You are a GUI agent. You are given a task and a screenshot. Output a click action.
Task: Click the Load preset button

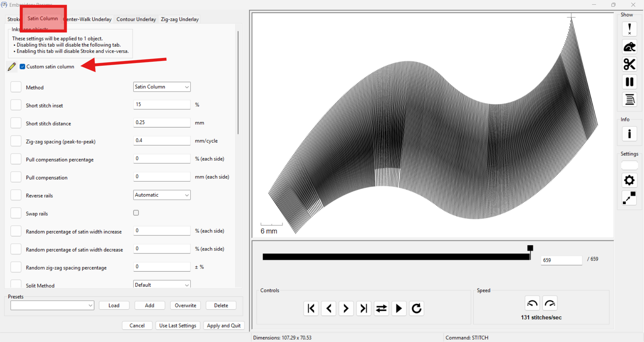pyautogui.click(x=114, y=305)
